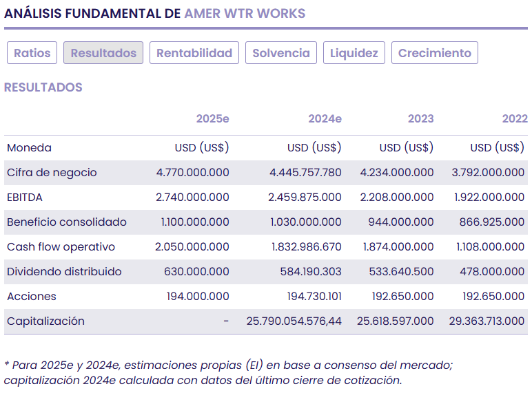The image size is (532, 393).
Task: Select the Cash flow operativo row label
Action: [61, 246]
